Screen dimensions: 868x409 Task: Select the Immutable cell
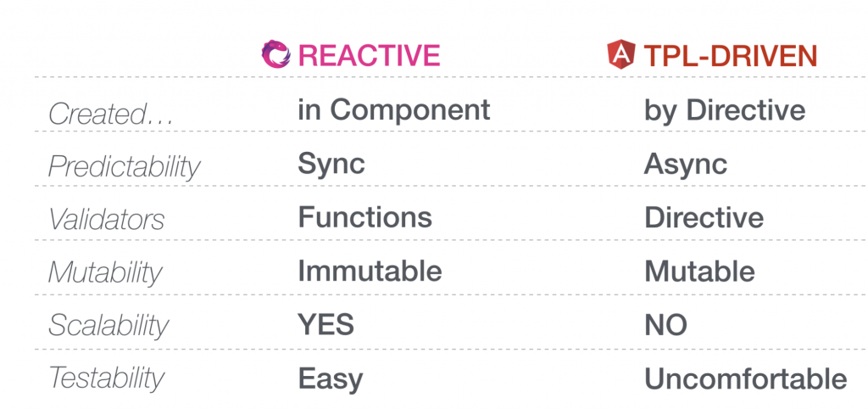point(370,271)
